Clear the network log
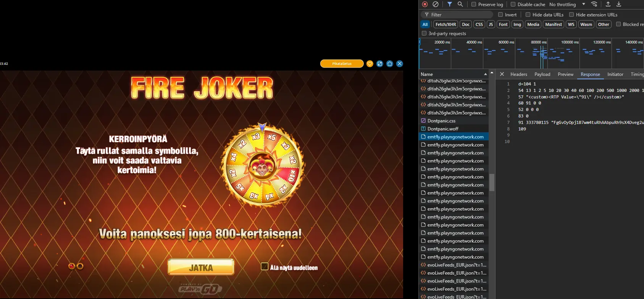Screen dimensions: 644x299 click(x=436, y=4)
